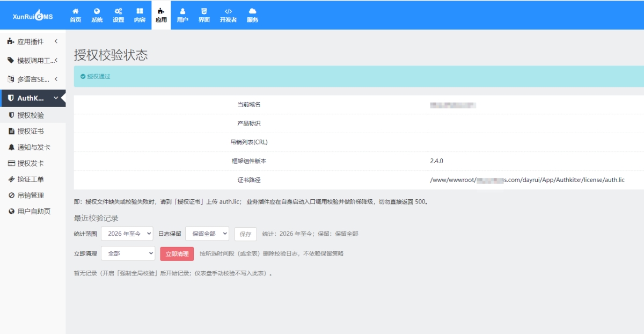Click the language icon beside 多语言SE
The height and width of the screenshot is (334, 644).
pyautogui.click(x=11, y=79)
